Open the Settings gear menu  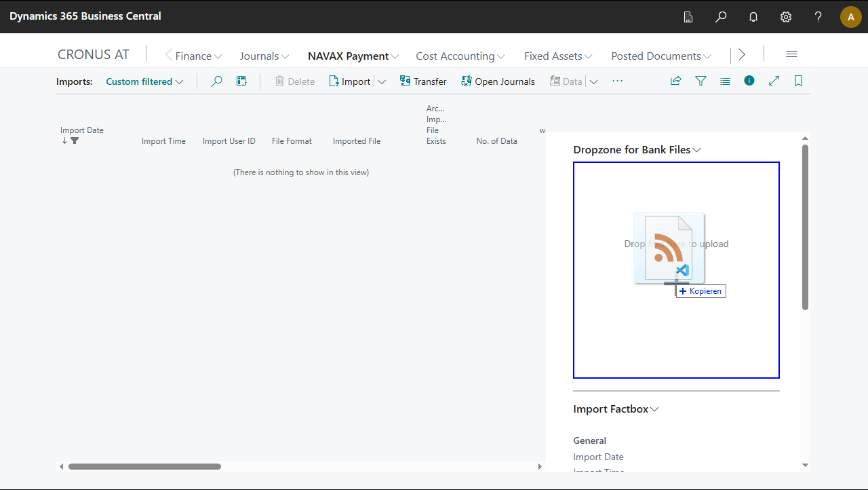tap(786, 17)
